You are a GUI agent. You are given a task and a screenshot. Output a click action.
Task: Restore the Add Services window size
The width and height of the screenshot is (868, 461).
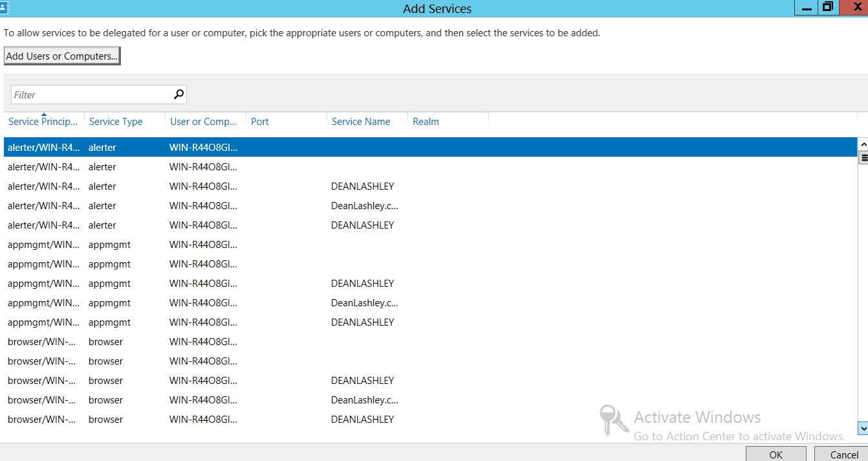coord(827,7)
